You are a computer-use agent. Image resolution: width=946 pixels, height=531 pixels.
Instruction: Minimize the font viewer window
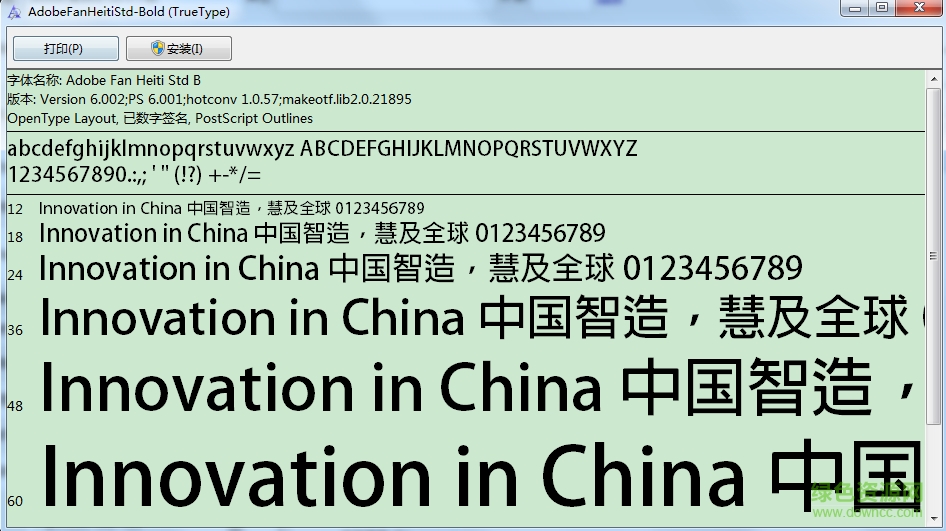click(854, 8)
